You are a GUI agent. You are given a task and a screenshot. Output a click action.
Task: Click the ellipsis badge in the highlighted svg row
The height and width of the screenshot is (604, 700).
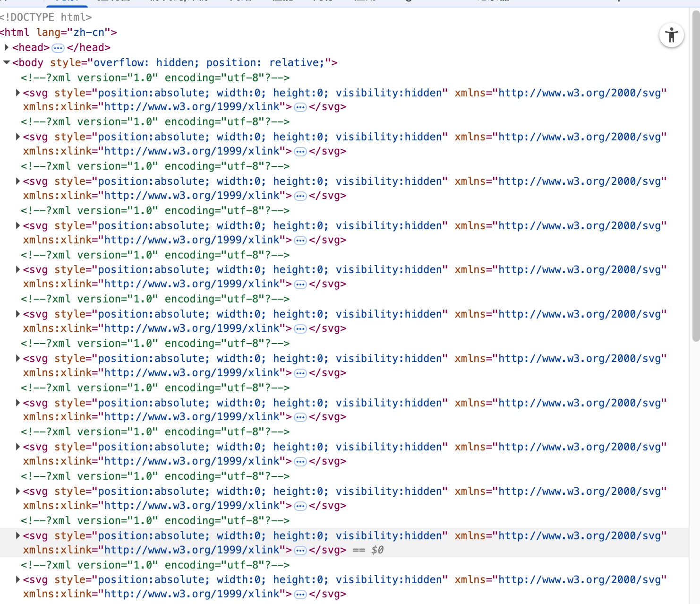click(300, 550)
